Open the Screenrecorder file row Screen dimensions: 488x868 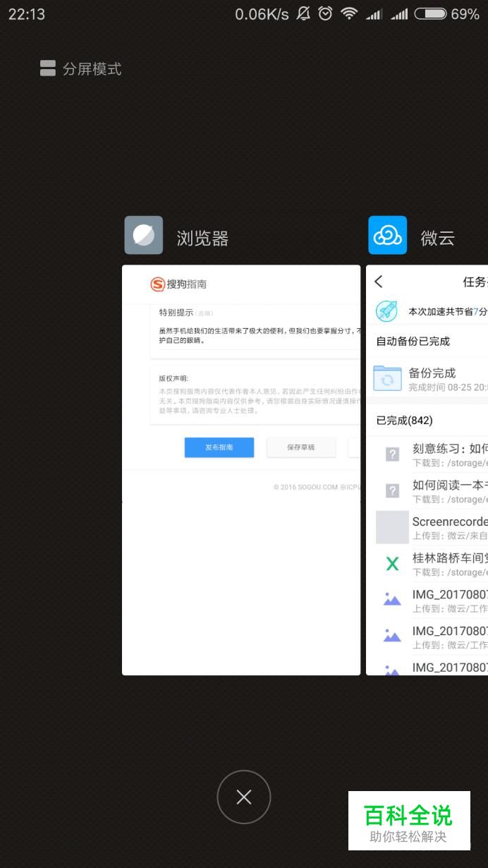[427, 527]
